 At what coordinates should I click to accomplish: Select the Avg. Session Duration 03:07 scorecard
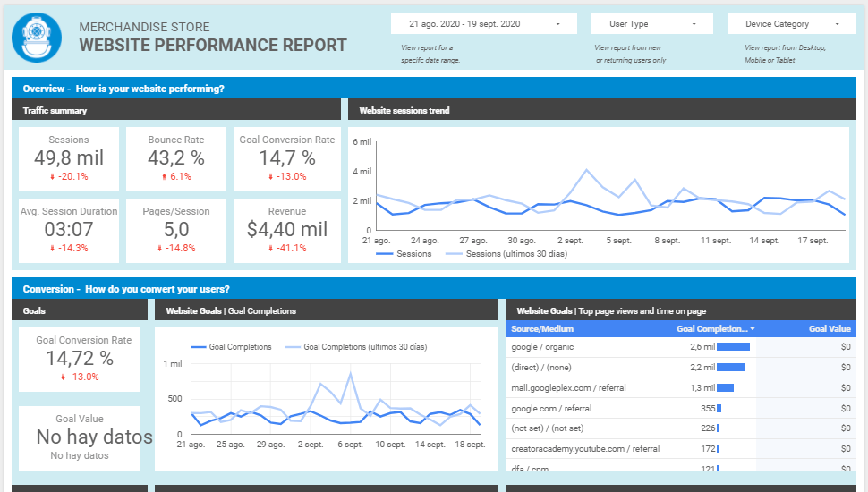[x=69, y=231]
